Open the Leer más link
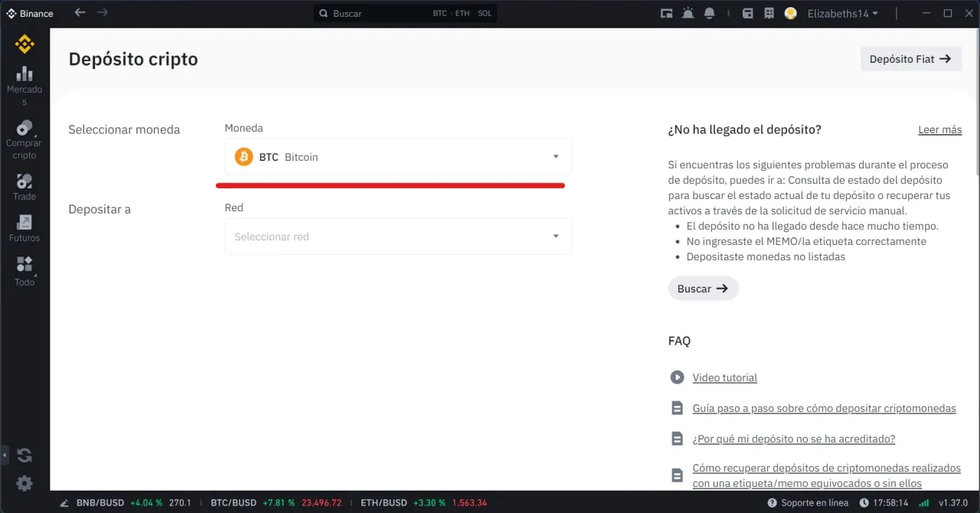The width and height of the screenshot is (980, 513). tap(939, 129)
